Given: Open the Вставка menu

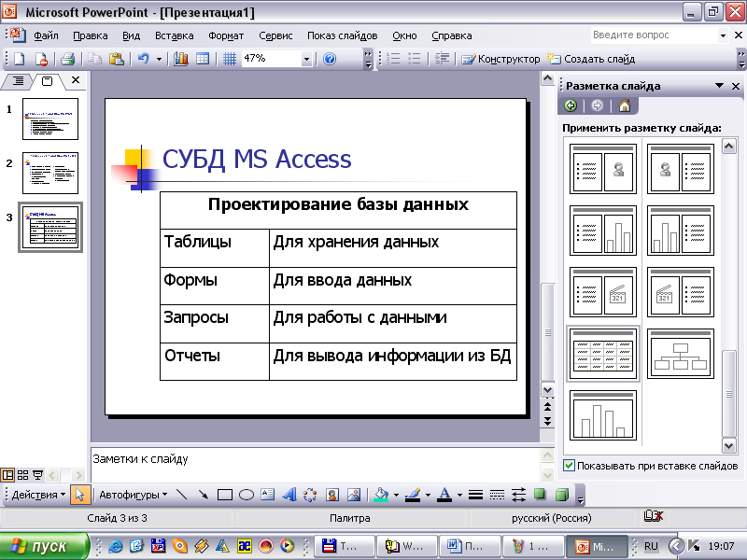Looking at the screenshot, I should point(174,35).
